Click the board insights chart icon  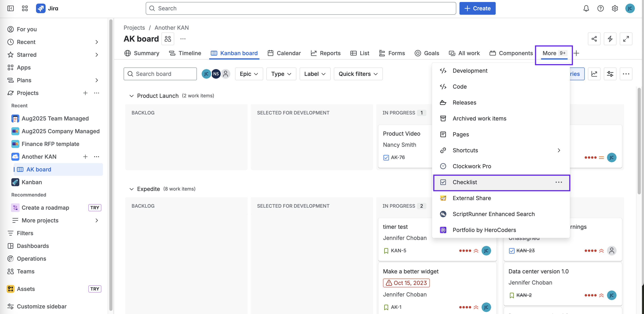point(594,74)
